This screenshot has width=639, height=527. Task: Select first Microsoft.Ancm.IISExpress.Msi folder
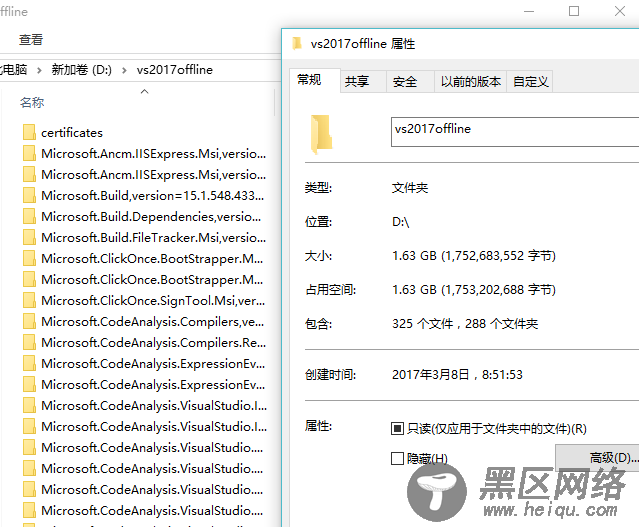(x=153, y=153)
